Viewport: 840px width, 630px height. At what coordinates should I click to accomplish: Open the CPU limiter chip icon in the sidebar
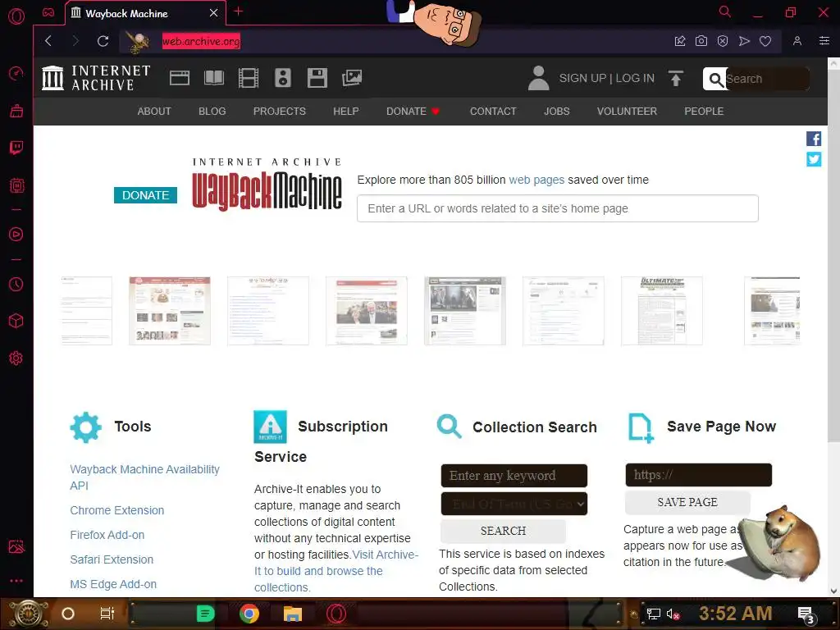click(16, 185)
